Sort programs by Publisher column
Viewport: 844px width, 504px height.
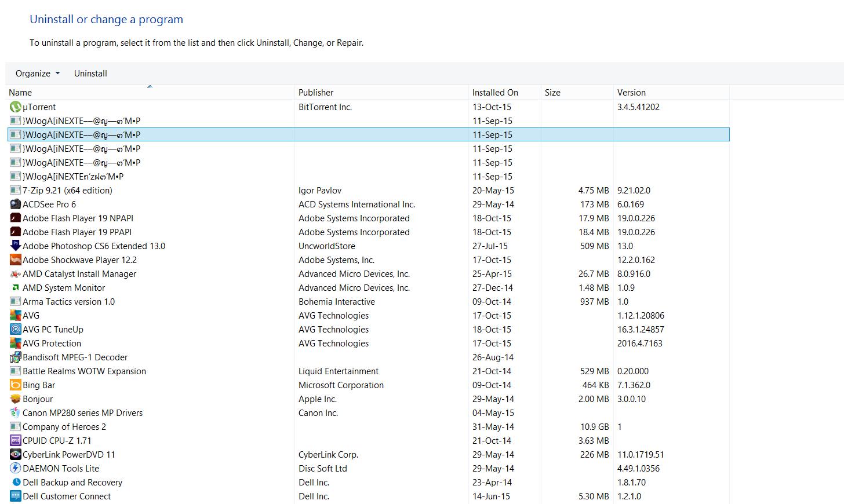click(x=381, y=93)
